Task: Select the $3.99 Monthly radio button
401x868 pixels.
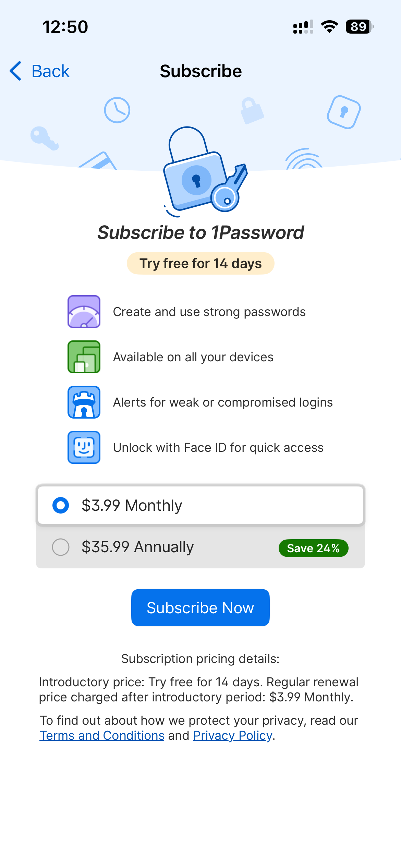Action: (61, 505)
